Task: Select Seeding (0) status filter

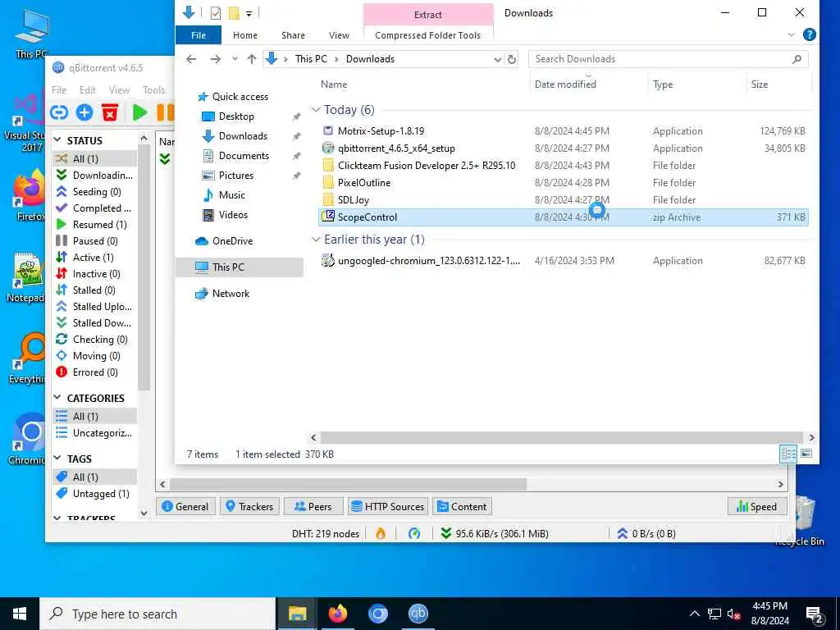Action: [x=95, y=192]
